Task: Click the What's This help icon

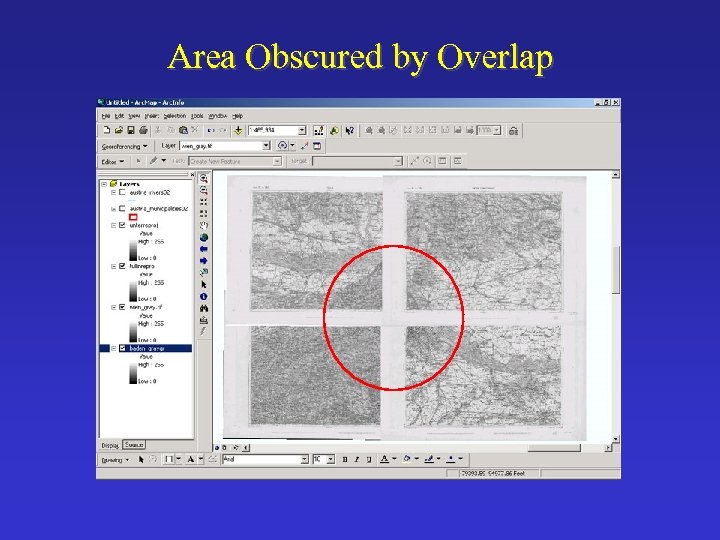Action: (349, 131)
